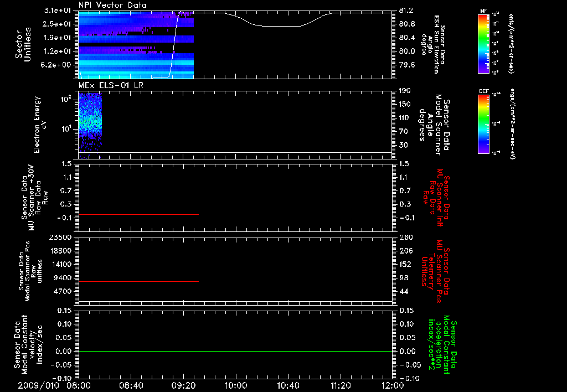The width and height of the screenshot is (567, 392).
Task: Click the 260 telemetry tick value
Action: tap(406, 237)
